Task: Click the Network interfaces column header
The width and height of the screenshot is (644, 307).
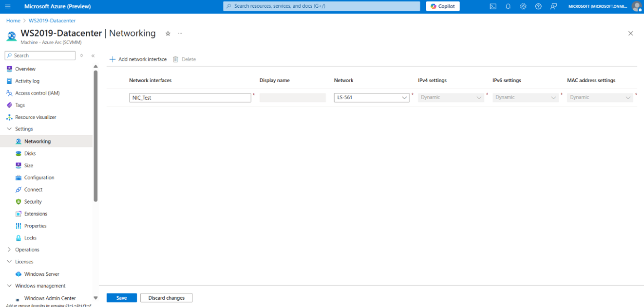Action: (150, 80)
